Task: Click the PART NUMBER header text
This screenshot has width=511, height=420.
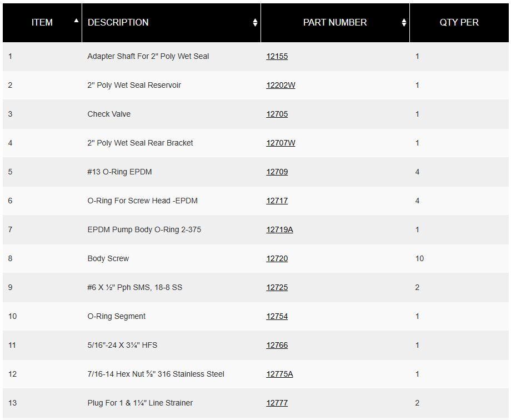Action: [335, 23]
